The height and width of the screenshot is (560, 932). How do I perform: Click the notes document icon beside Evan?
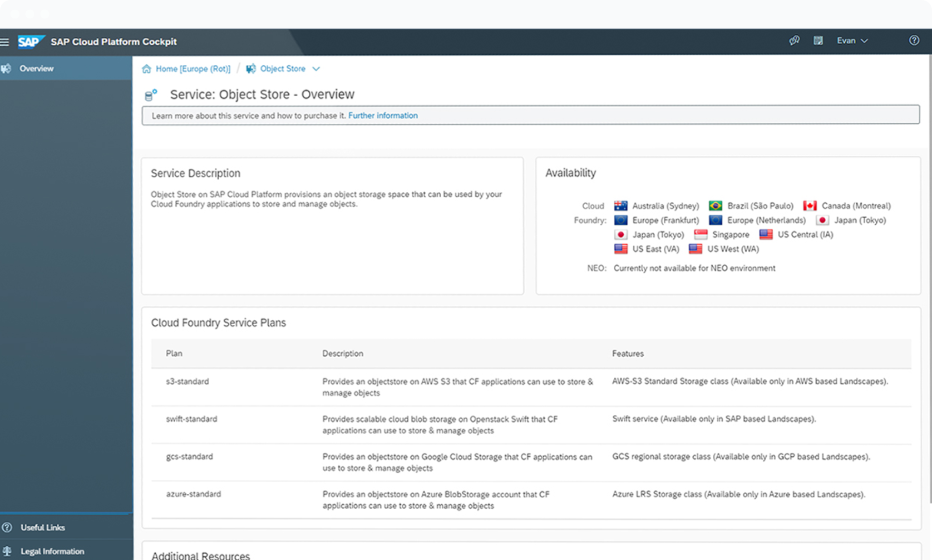coord(818,40)
